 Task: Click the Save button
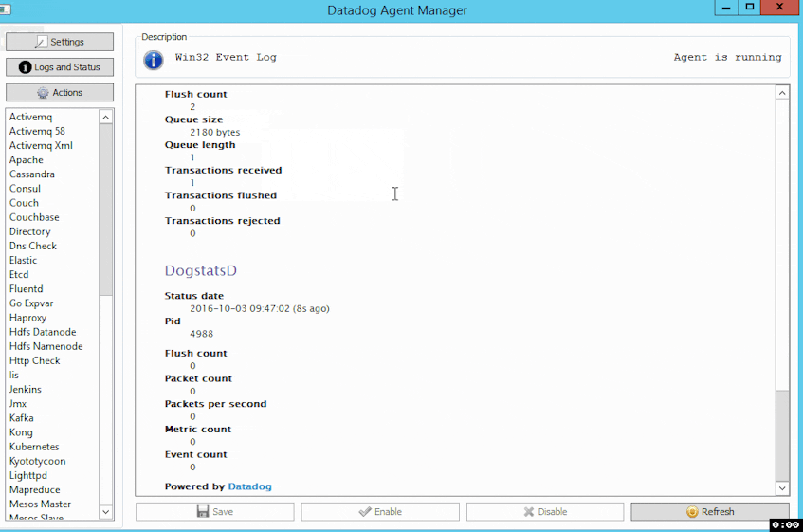pyautogui.click(x=215, y=511)
